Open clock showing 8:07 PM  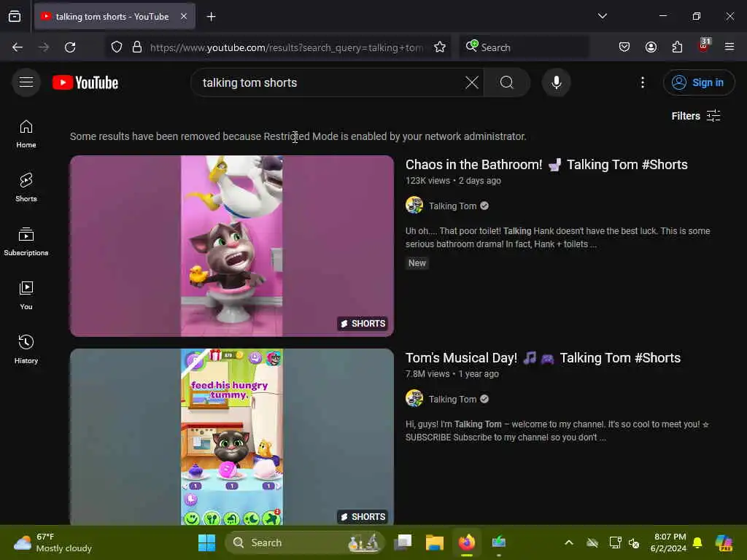pyautogui.click(x=668, y=542)
